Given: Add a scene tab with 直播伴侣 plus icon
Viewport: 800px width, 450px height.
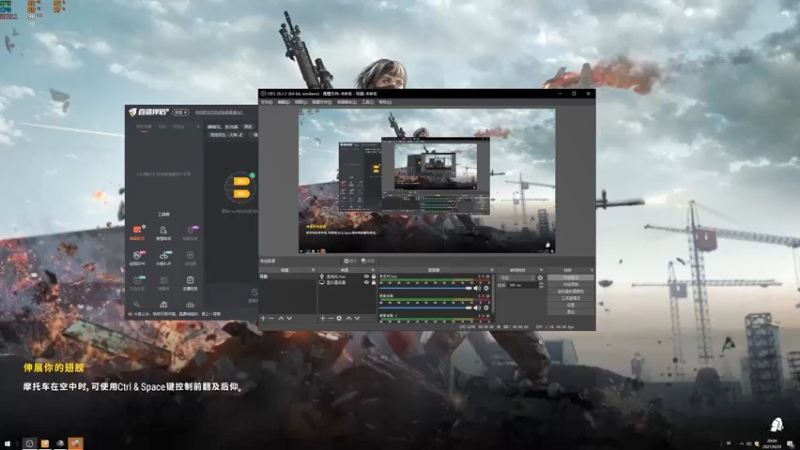Looking at the screenshot, I should [198, 127].
